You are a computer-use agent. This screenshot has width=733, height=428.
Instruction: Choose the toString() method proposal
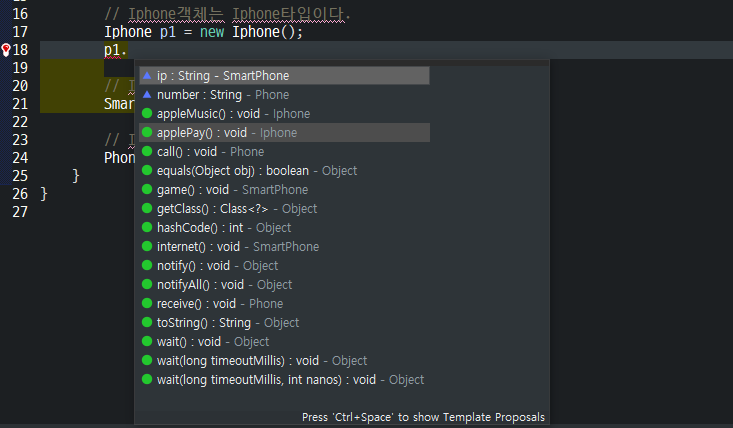point(284,323)
